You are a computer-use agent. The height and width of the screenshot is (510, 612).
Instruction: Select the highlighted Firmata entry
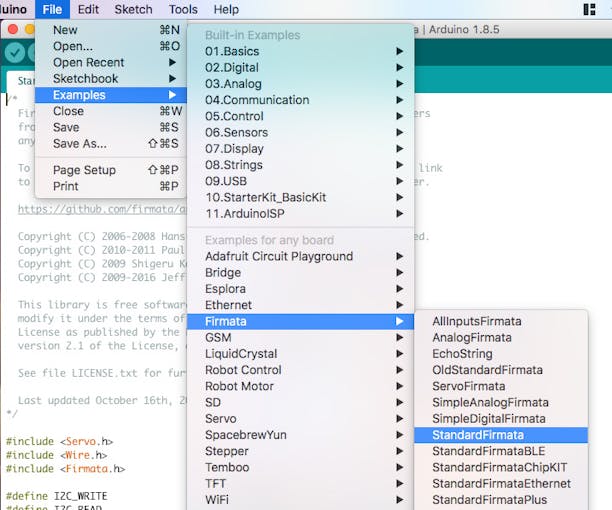pos(301,322)
